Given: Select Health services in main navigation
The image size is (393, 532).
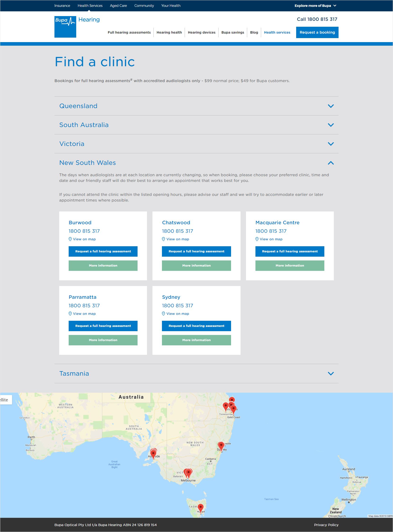Looking at the screenshot, I should pos(277,32).
